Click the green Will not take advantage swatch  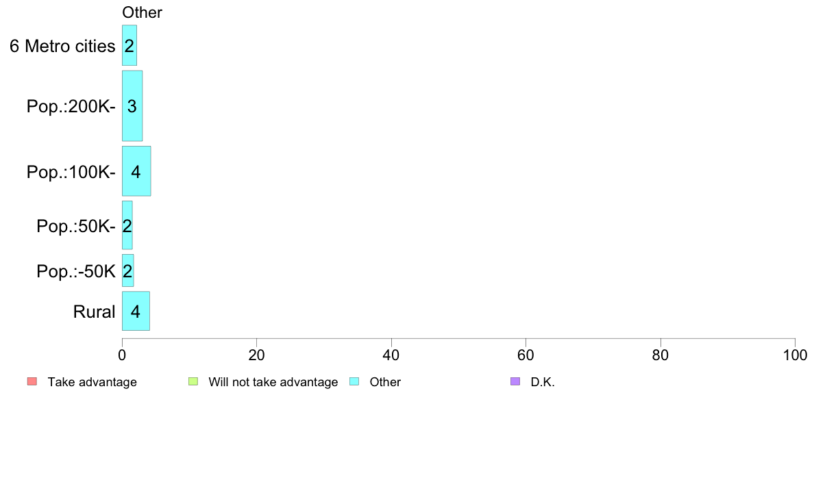point(193,381)
